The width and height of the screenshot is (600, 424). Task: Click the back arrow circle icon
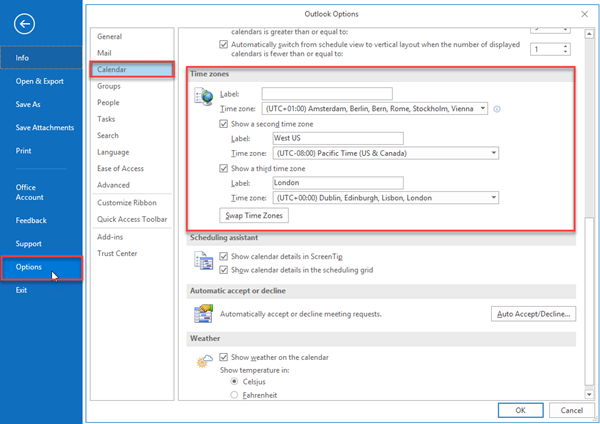(24, 24)
